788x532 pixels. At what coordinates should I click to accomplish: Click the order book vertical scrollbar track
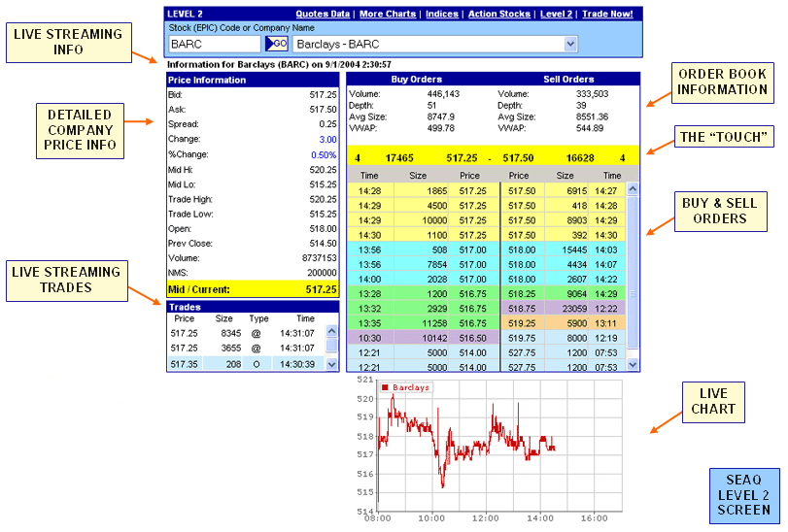coord(633,277)
